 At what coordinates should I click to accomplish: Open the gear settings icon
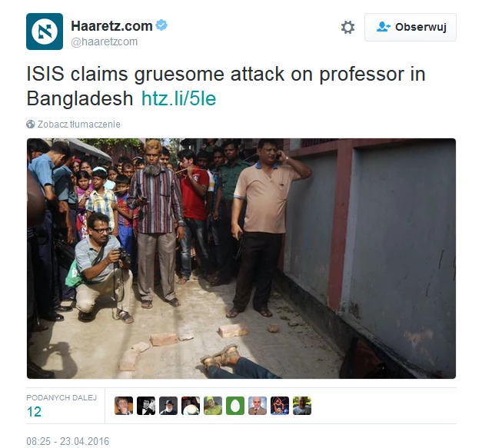(x=347, y=28)
